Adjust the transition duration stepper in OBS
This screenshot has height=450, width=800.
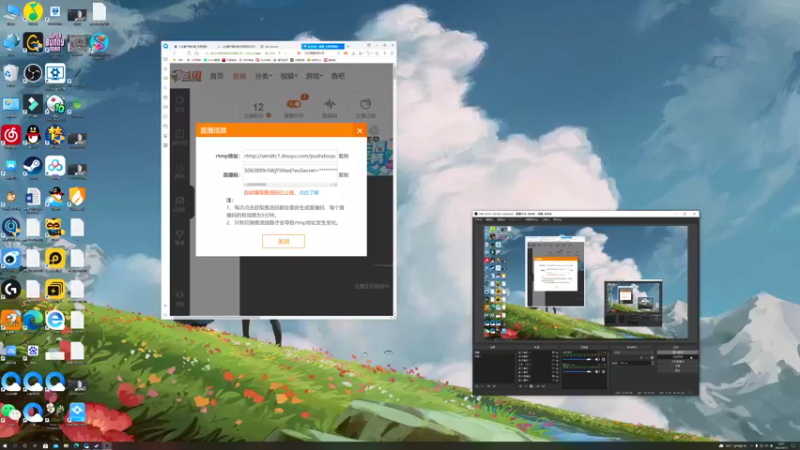pos(652,363)
